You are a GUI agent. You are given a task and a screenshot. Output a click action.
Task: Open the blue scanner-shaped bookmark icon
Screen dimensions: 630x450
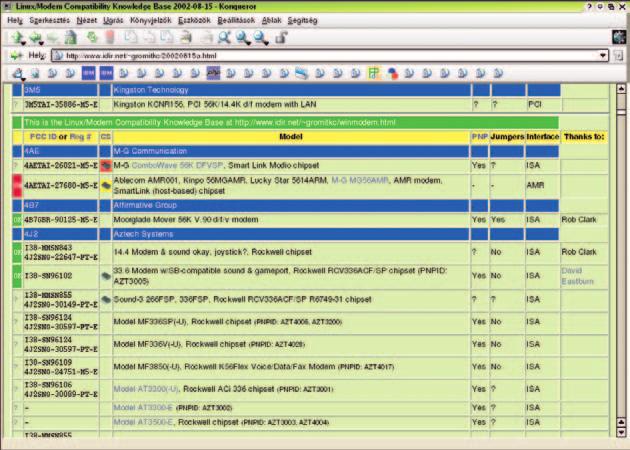tap(302, 73)
